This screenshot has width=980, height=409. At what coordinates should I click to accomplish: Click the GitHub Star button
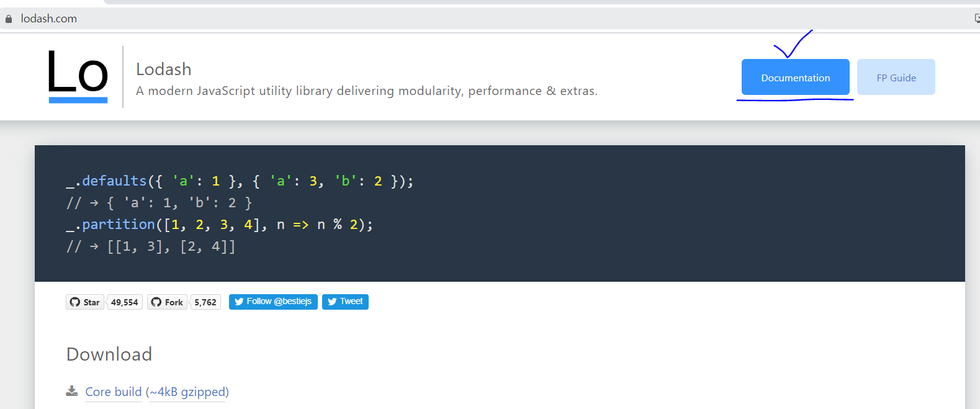coord(85,302)
